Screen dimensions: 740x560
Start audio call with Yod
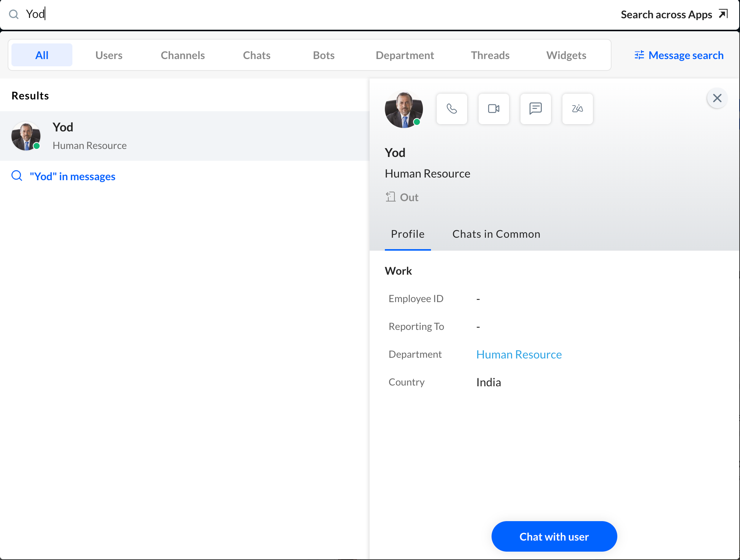click(x=452, y=109)
